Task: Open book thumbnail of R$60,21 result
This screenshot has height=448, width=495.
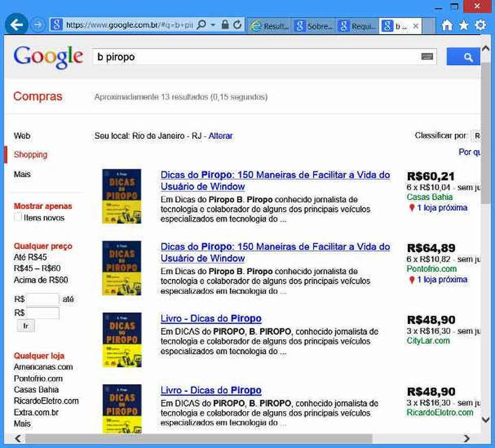Action: pos(122,196)
